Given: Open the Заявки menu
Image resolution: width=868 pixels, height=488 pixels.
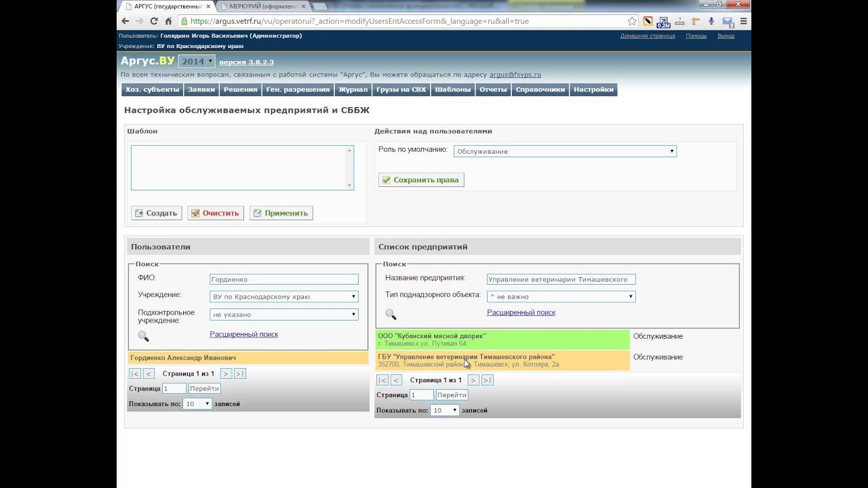Looking at the screenshot, I should click(x=201, y=89).
